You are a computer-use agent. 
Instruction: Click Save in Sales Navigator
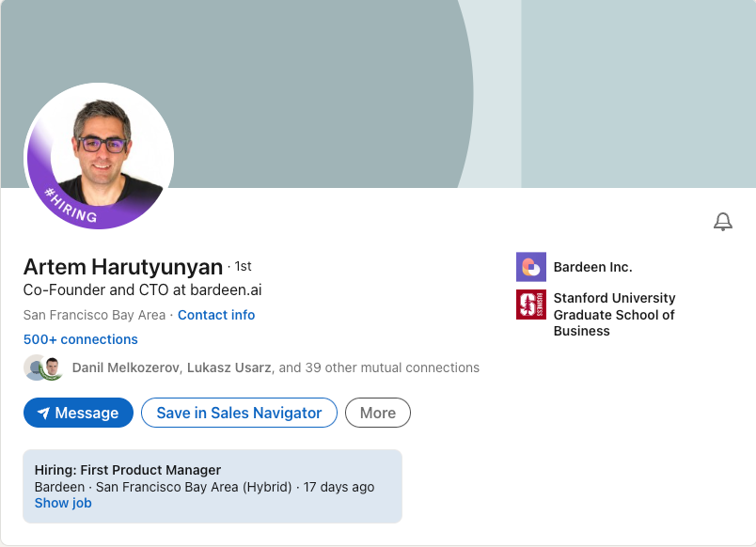click(x=239, y=413)
